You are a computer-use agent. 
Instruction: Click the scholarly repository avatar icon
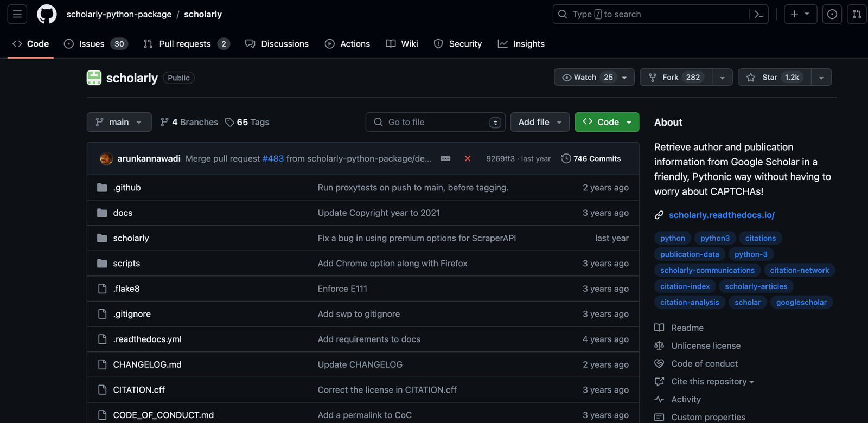click(x=94, y=78)
